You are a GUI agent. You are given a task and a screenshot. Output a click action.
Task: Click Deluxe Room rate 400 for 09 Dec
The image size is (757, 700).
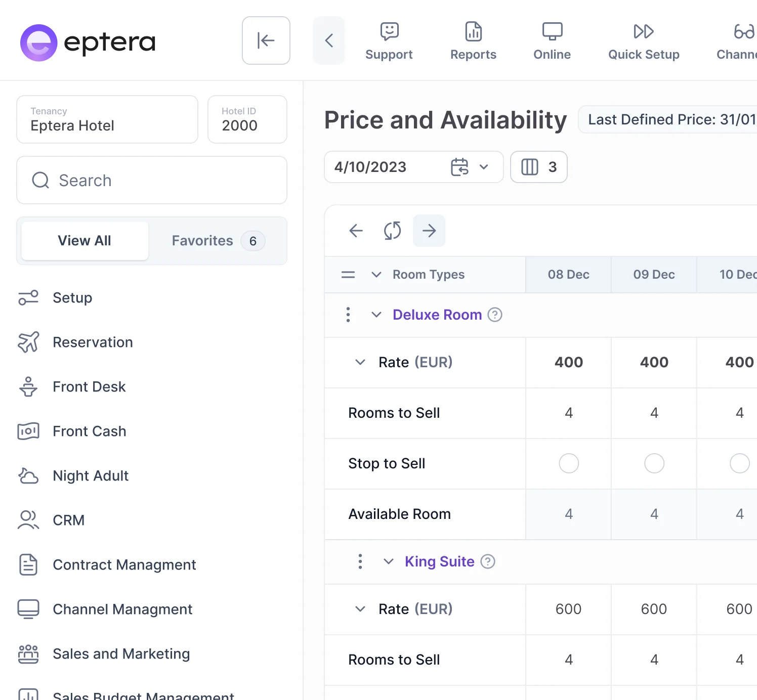(x=654, y=362)
